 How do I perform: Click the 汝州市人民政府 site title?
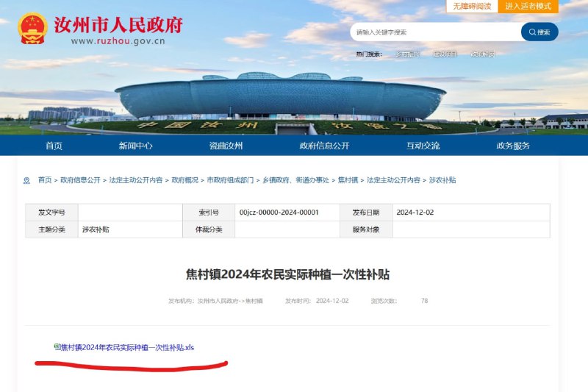pyautogui.click(x=118, y=25)
